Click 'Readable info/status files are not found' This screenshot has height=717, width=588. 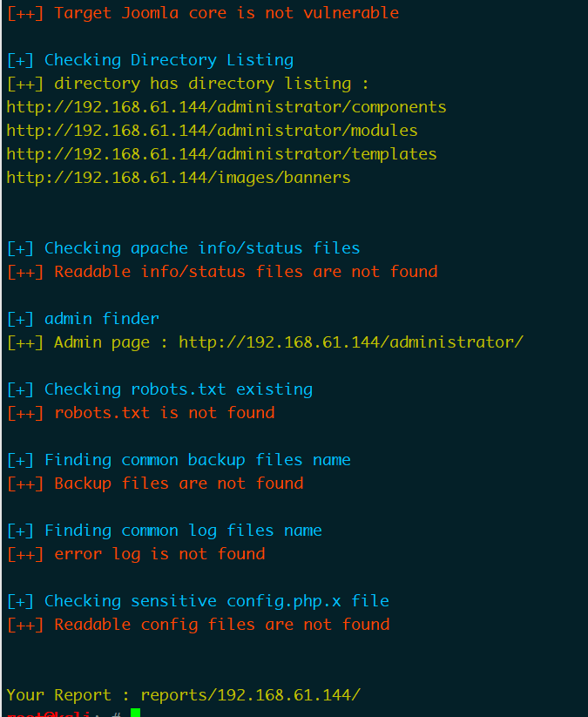[x=246, y=272]
